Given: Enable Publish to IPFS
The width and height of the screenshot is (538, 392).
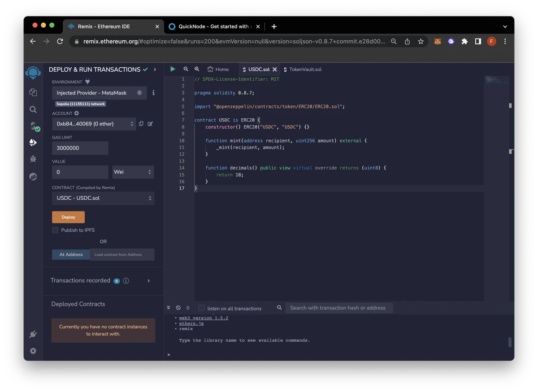Looking at the screenshot, I should coord(55,230).
